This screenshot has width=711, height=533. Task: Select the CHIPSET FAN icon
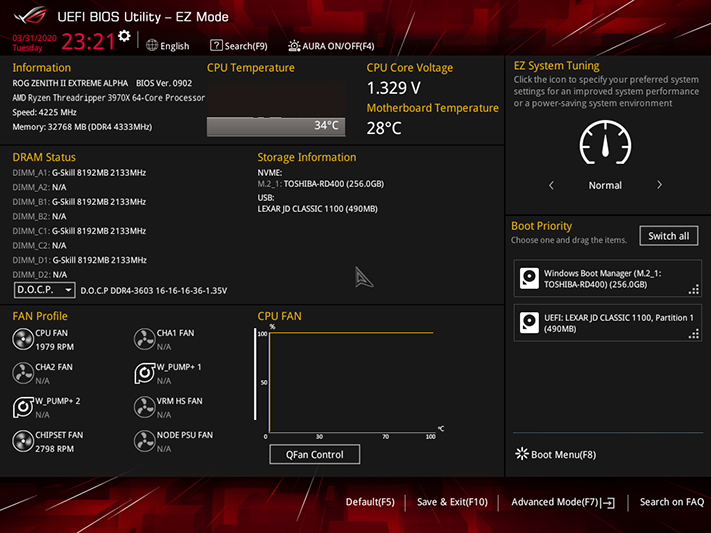click(23, 441)
